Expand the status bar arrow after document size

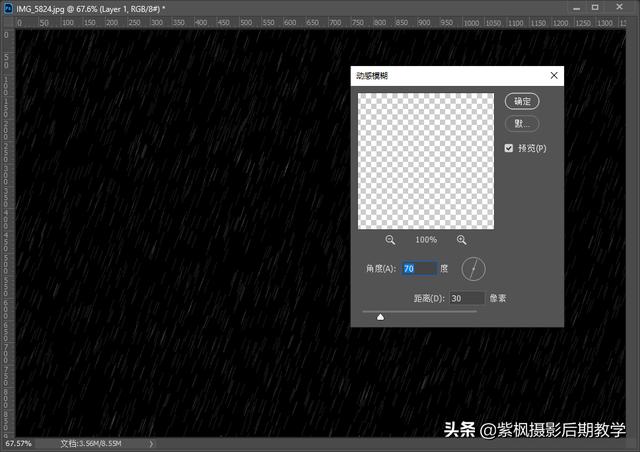[x=152, y=443]
